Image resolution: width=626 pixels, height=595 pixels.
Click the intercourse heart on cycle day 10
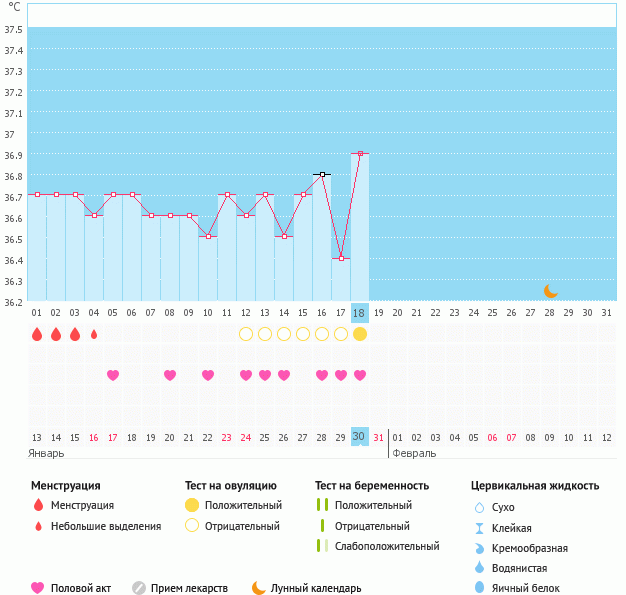point(208,375)
